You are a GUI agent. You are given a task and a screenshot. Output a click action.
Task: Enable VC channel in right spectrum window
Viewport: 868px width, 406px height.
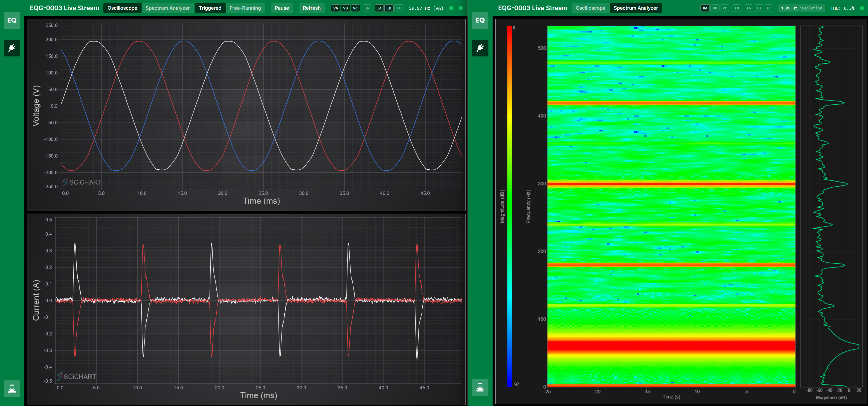pyautogui.click(x=725, y=8)
